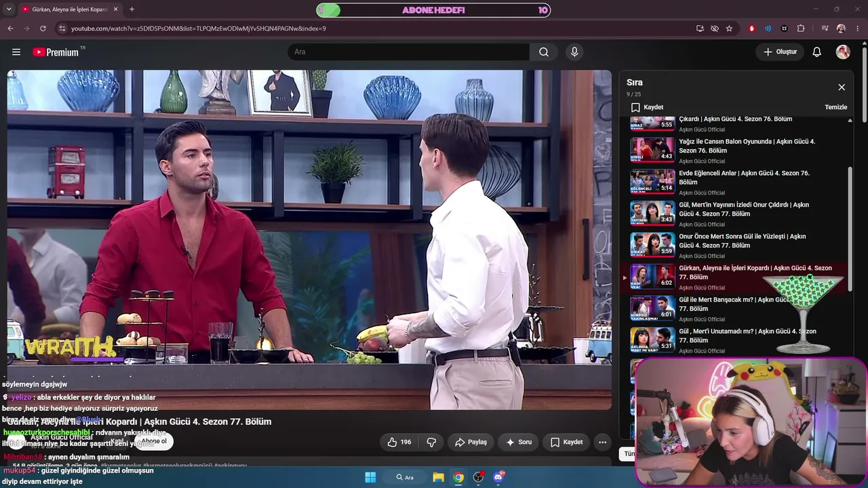Save video using Kaydet below player
This screenshot has width=868, height=488.
566,442
